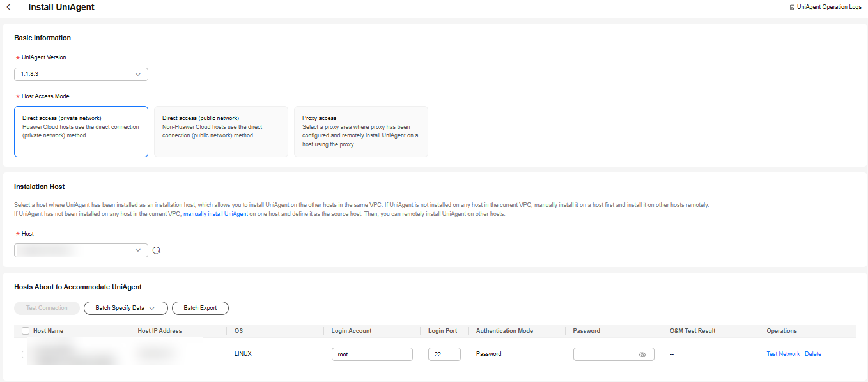
Task: Click the Install UniAgent page title
Action: (61, 7)
